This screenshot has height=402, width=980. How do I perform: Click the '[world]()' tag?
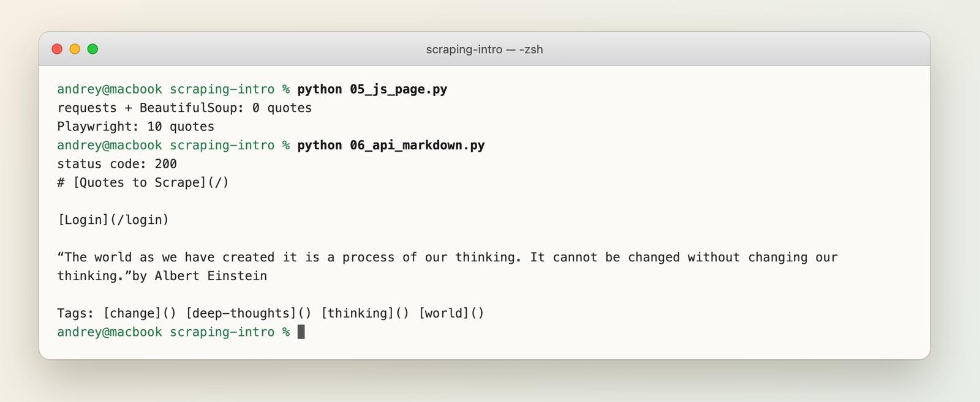[x=451, y=313]
